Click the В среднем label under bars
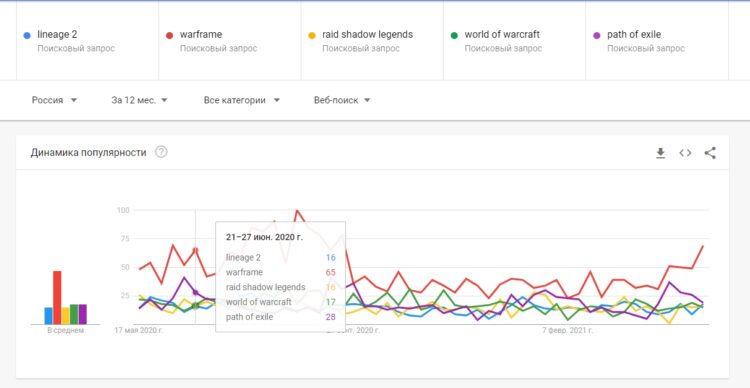Image resolution: width=750 pixels, height=388 pixels. coord(66,331)
